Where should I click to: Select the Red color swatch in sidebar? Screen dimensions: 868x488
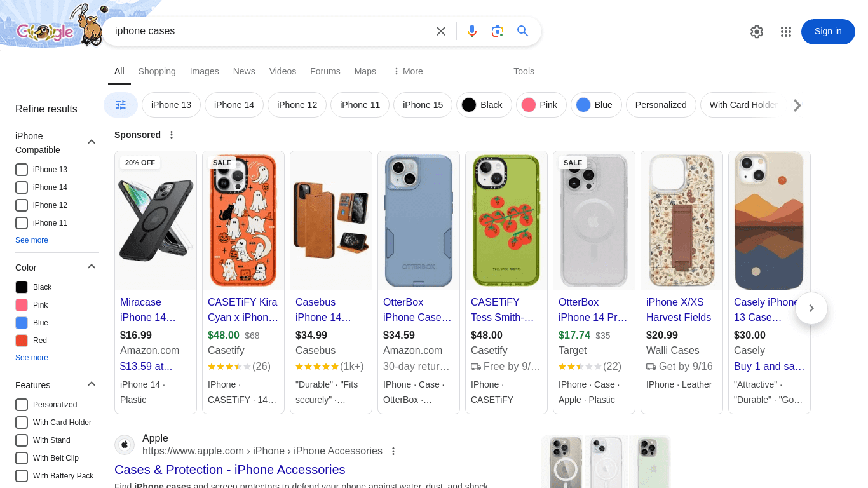(22, 341)
